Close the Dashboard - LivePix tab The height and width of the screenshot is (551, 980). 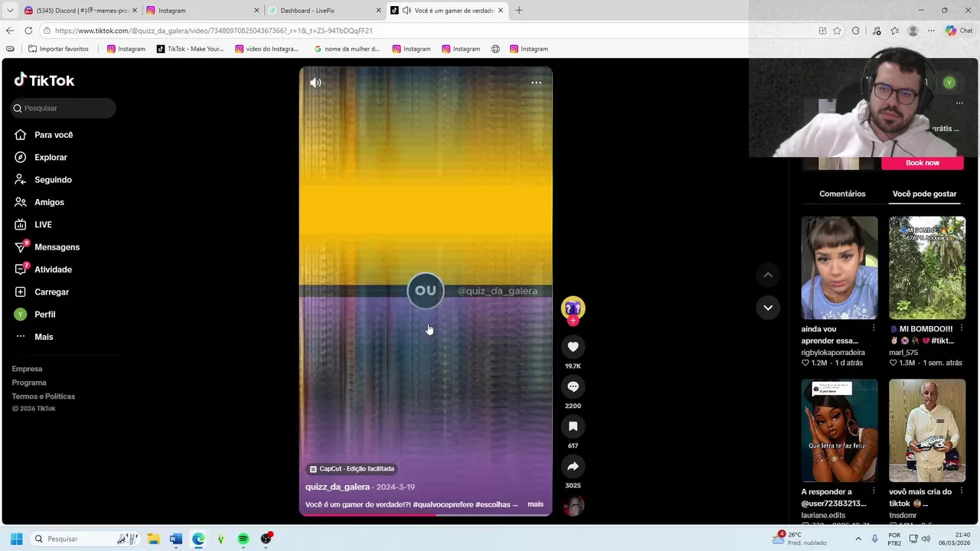378,11
